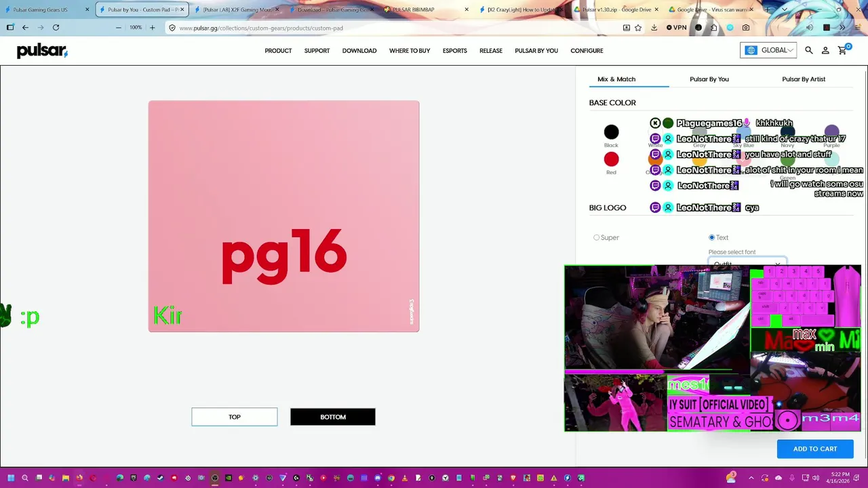This screenshot has height=488, width=868.
Task: Choose the Red base color swatch
Action: coord(611,159)
